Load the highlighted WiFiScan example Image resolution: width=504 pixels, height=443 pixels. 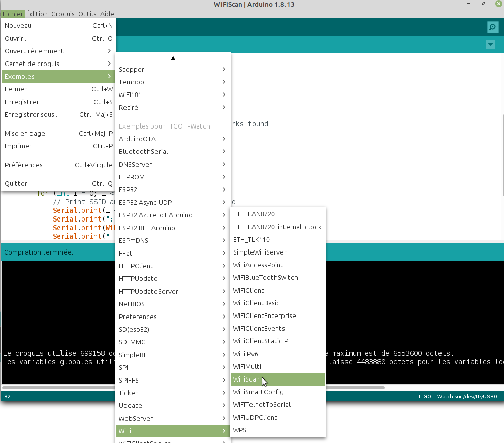click(278, 379)
